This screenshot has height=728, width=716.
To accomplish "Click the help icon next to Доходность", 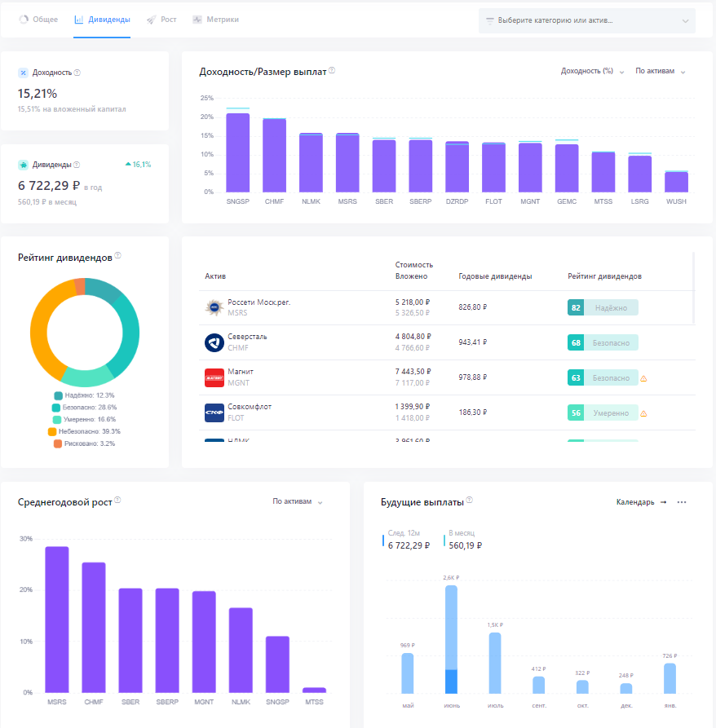I will 77,73.
